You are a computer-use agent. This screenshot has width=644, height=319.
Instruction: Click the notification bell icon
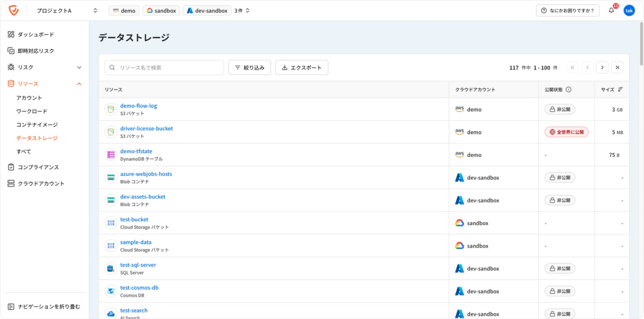coord(611,10)
